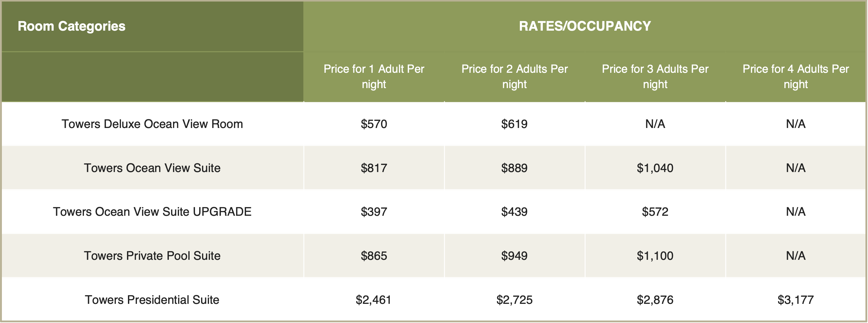Click Towers Ocean View Suite UPGRADE label

click(152, 212)
